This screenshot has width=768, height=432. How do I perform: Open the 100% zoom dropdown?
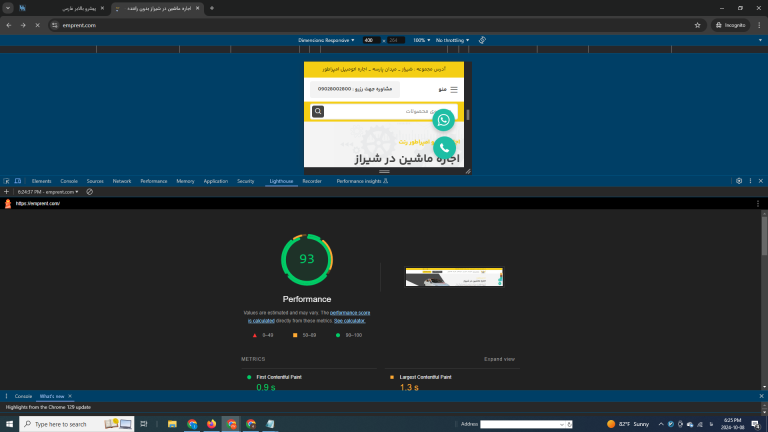tap(421, 40)
